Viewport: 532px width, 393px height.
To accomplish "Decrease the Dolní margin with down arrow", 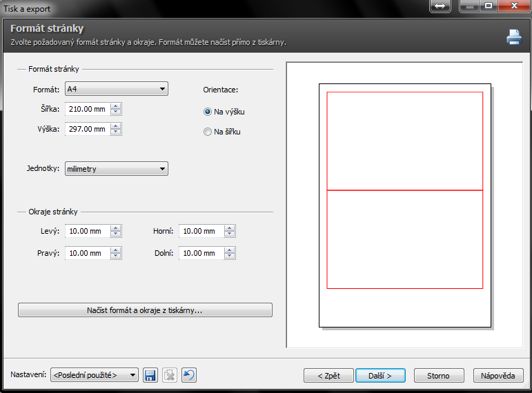I will pyautogui.click(x=230, y=256).
